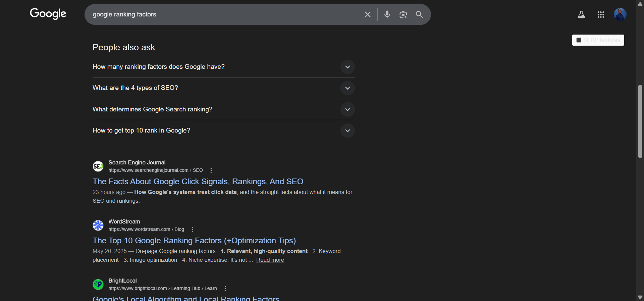
Task: Click the searchenginejournal.com URL text
Action: pos(156,170)
